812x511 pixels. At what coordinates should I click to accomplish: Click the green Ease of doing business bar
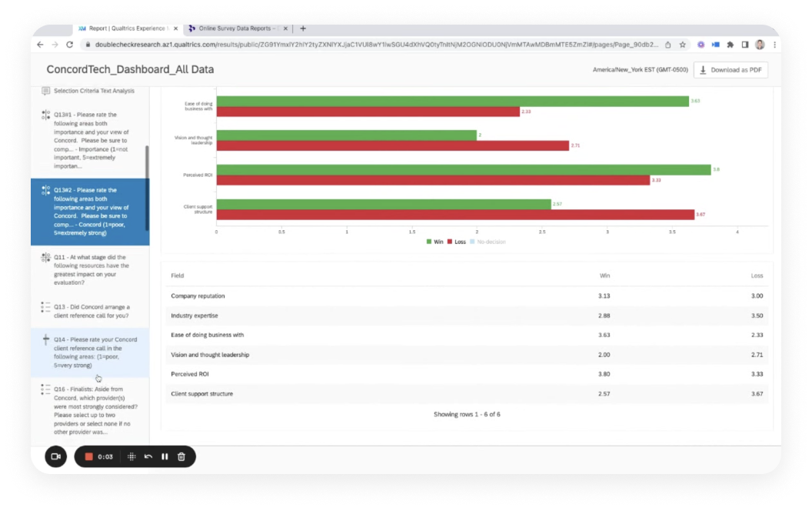(x=453, y=101)
